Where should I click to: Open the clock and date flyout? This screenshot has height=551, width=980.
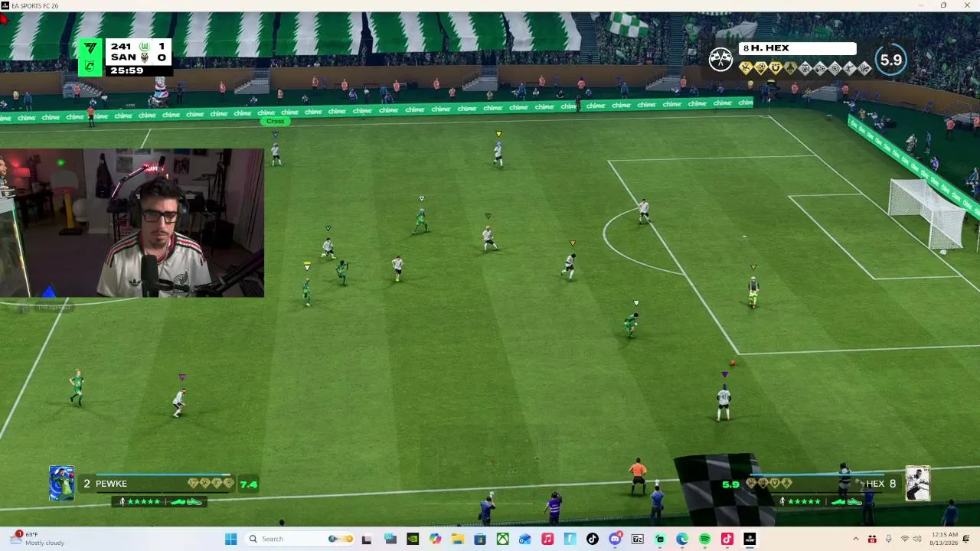tap(945, 539)
